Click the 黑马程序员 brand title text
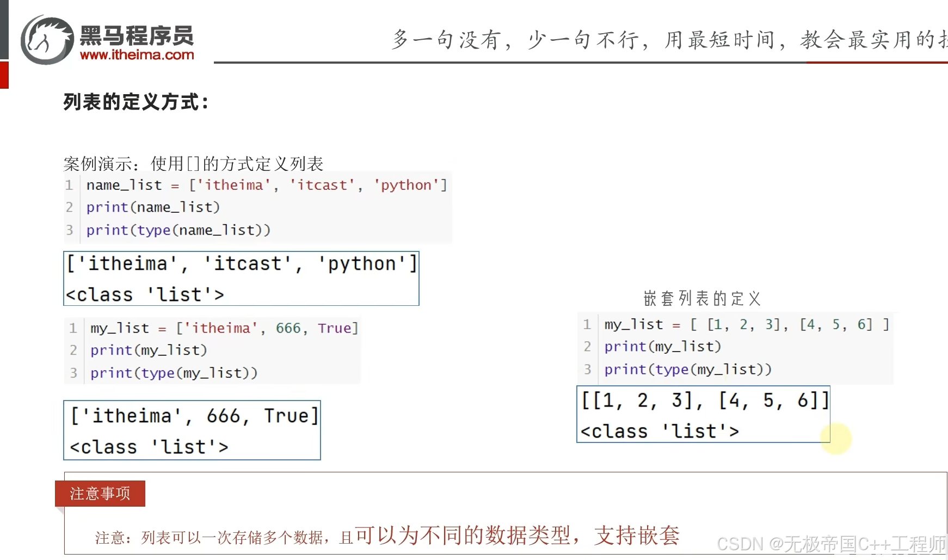Screen dimensions: 948x560 [x=137, y=36]
